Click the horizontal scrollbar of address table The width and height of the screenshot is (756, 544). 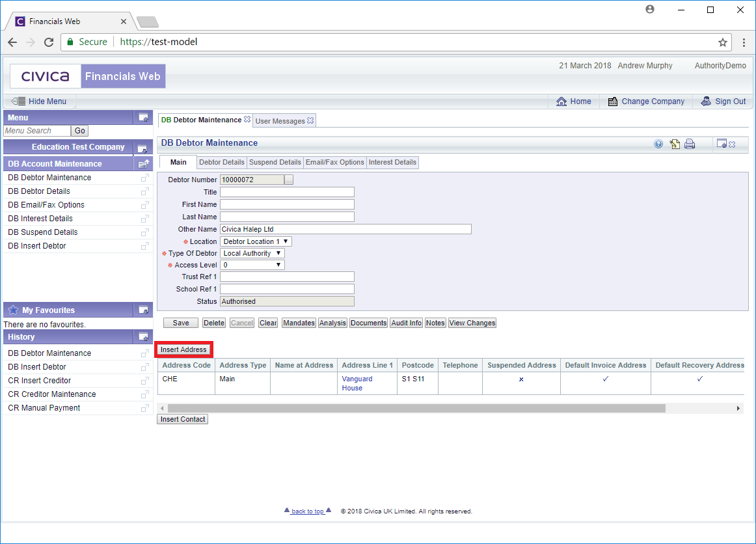(416, 409)
